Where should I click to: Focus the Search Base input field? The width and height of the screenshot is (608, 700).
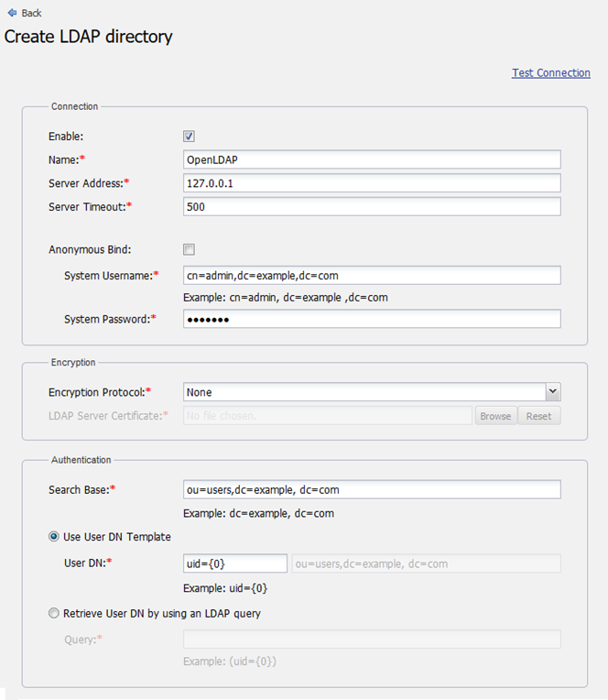(372, 490)
